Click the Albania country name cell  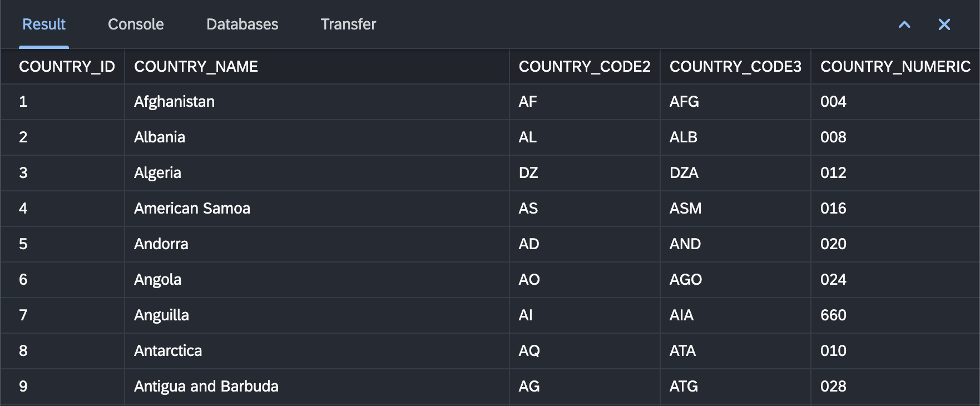(x=317, y=137)
